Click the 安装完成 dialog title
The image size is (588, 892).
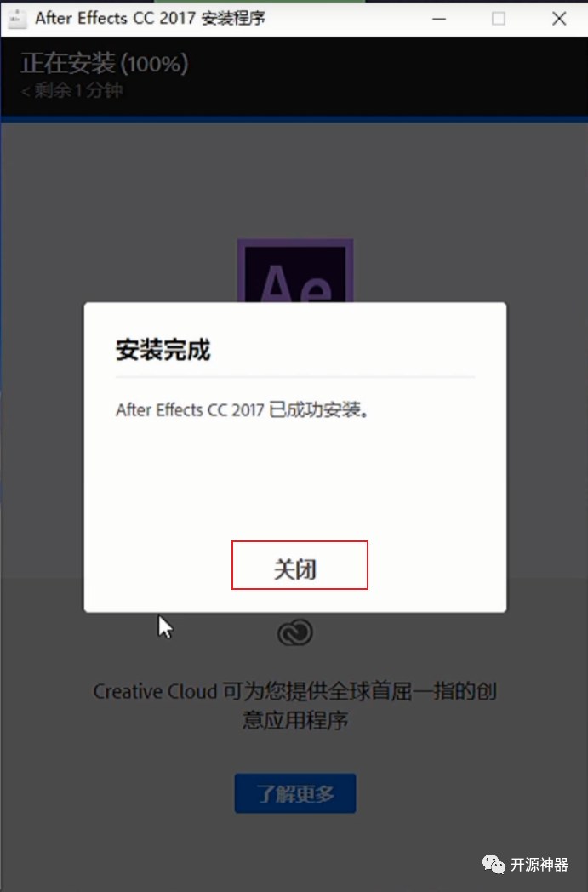(x=163, y=350)
